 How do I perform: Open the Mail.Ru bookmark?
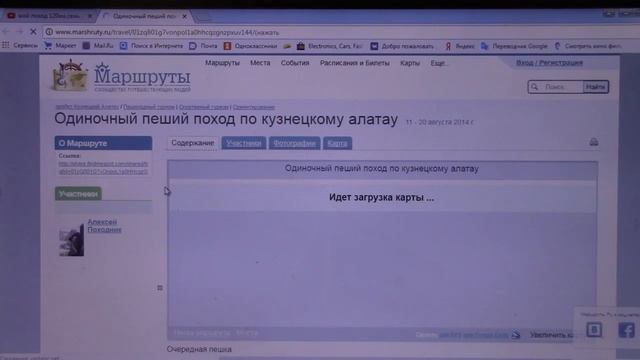click(98, 46)
